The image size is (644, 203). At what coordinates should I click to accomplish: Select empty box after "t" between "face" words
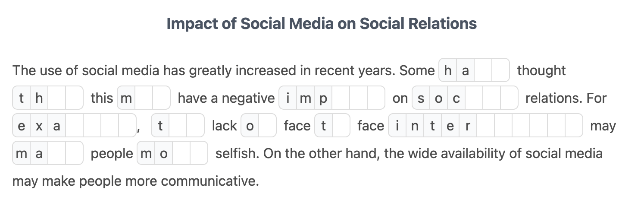pos(341,126)
